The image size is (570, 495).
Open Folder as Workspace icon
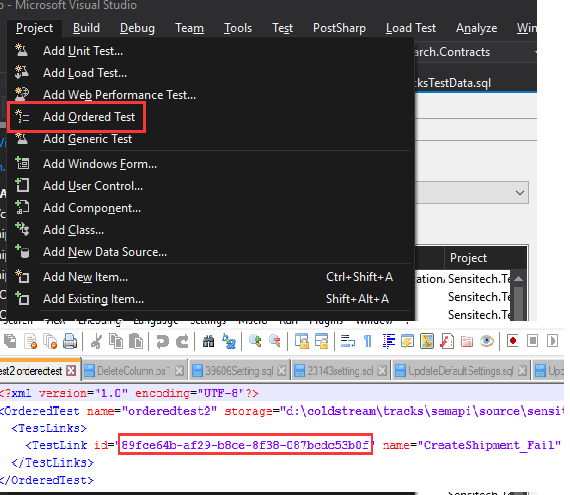467,342
